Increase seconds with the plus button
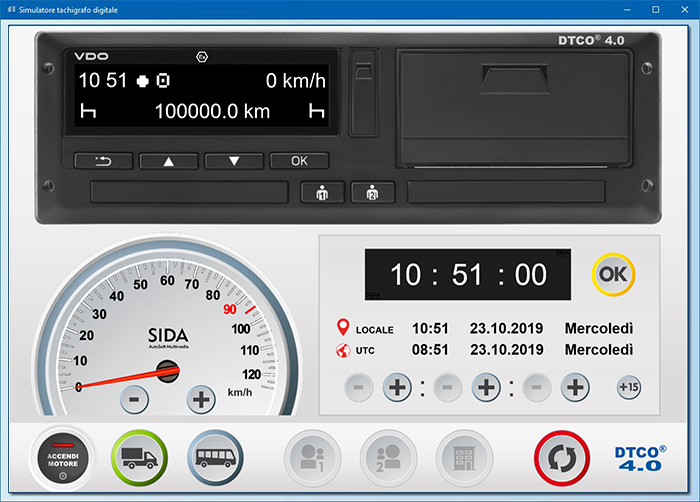 (x=574, y=386)
